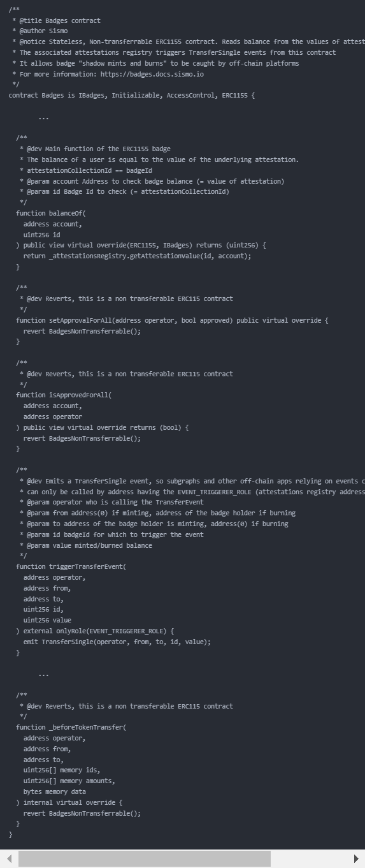Click the triggerTransferEvent function name

(x=84, y=566)
